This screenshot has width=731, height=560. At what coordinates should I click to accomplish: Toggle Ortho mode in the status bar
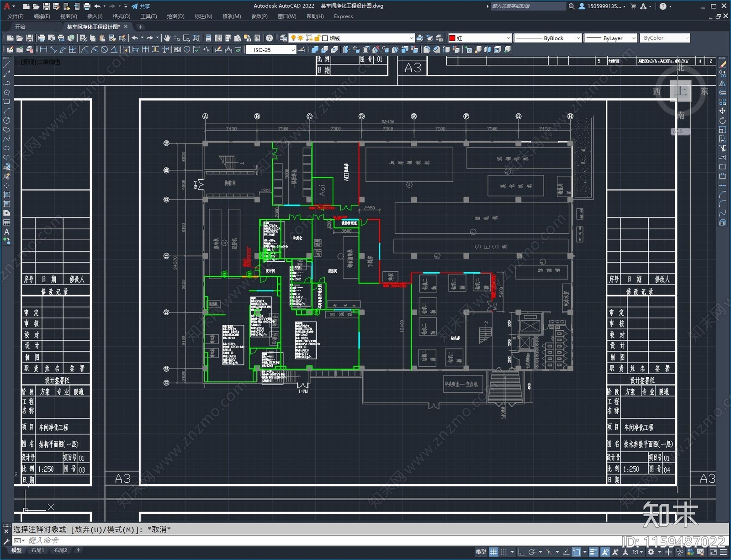point(521,552)
